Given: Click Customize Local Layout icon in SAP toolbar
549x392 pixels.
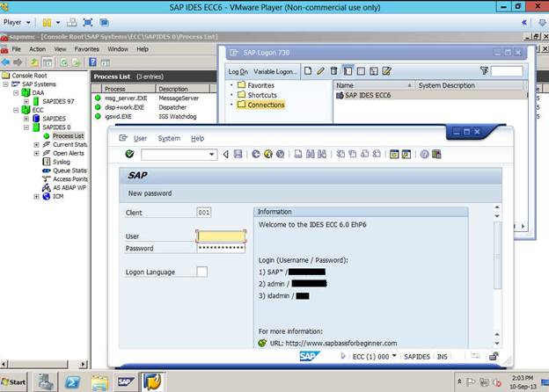Looking at the screenshot, I should pyautogui.click(x=436, y=154).
